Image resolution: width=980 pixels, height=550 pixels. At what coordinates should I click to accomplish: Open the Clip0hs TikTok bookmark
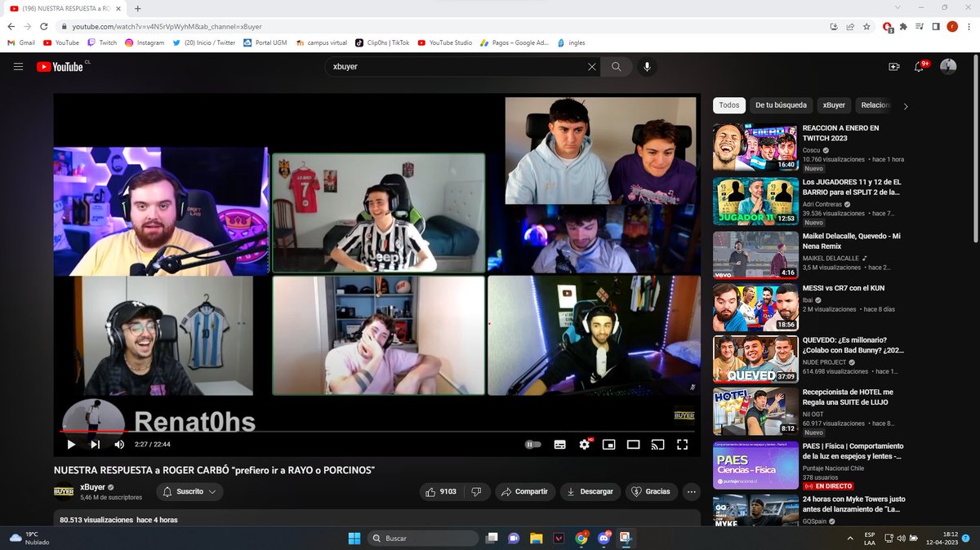pyautogui.click(x=382, y=42)
